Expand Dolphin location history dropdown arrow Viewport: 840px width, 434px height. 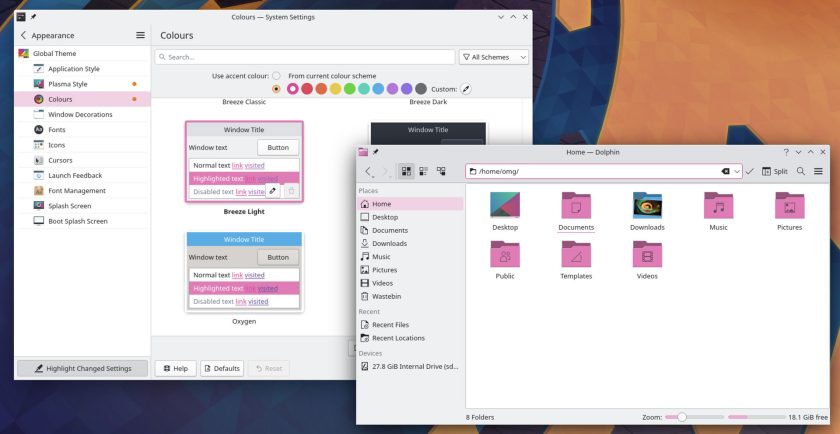[x=737, y=171]
